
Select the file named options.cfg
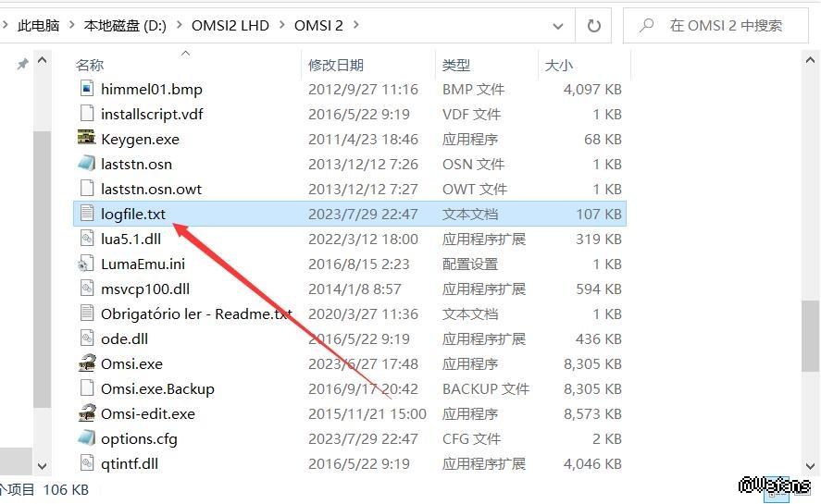pos(139,438)
